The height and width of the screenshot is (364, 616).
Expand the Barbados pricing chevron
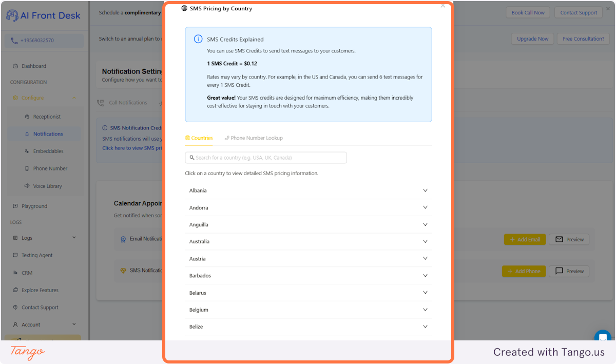[x=425, y=275]
